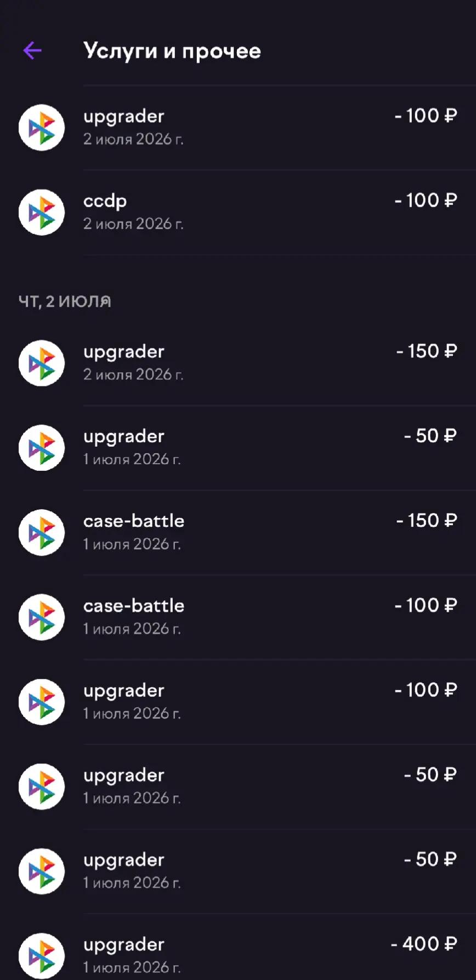Tap the -400 ₽ amount at the bottom
This screenshot has width=476, height=980.
click(x=424, y=944)
